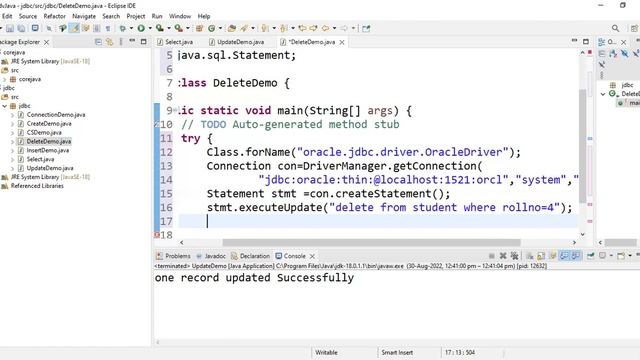Image resolution: width=640 pixels, height=360 pixels.
Task: Open the Declaration view tab
Action: [x=250, y=256]
